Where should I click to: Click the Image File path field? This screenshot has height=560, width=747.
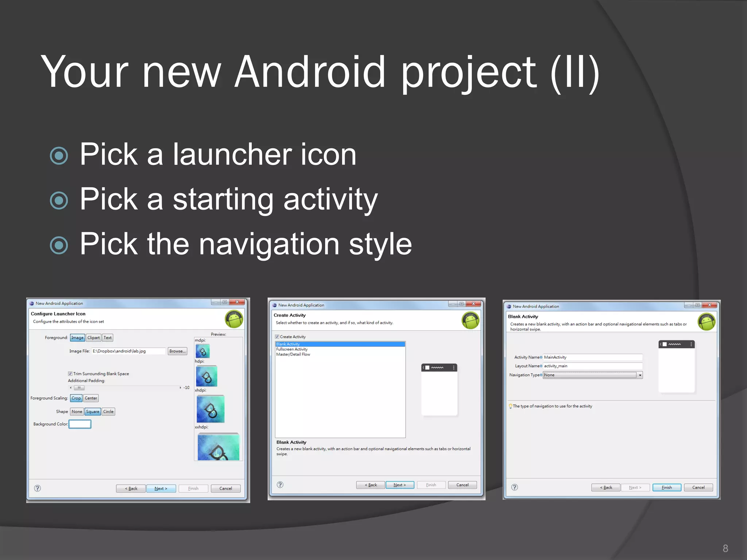pyautogui.click(x=128, y=351)
